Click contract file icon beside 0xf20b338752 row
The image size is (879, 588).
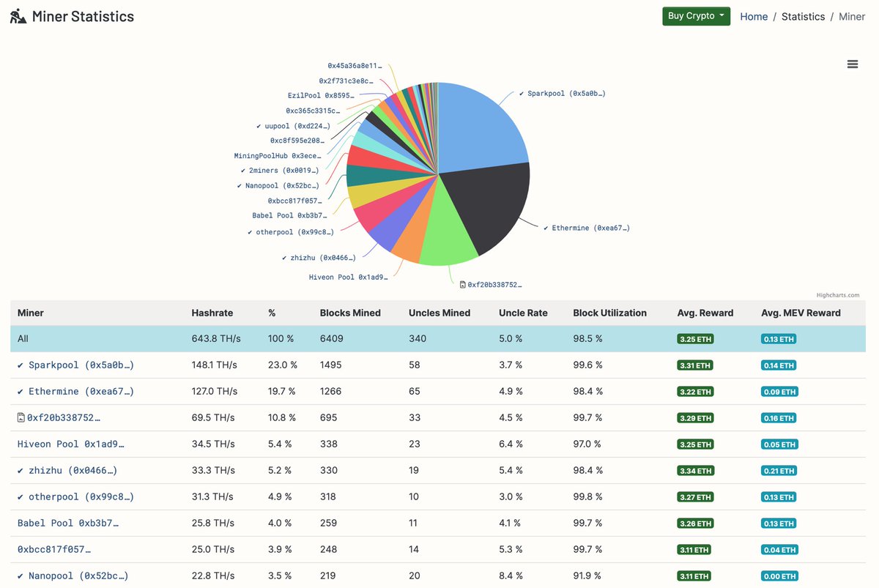point(21,417)
